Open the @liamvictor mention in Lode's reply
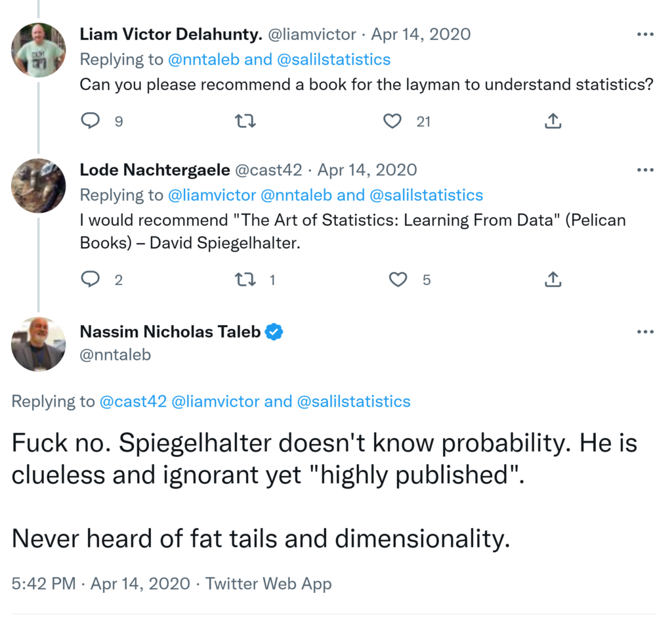This screenshot has width=672, height=631. click(212, 195)
